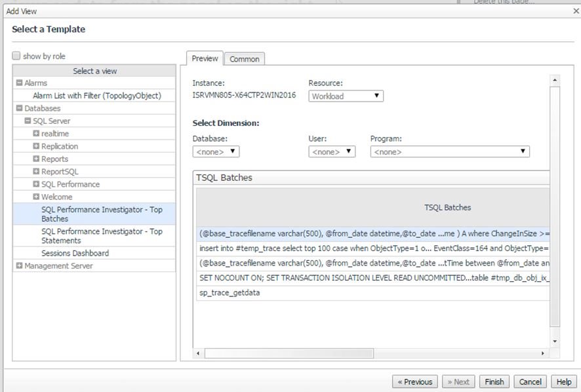This screenshot has height=392, width=581.
Task: Collapse the SQL Server tree node
Action: pos(28,121)
